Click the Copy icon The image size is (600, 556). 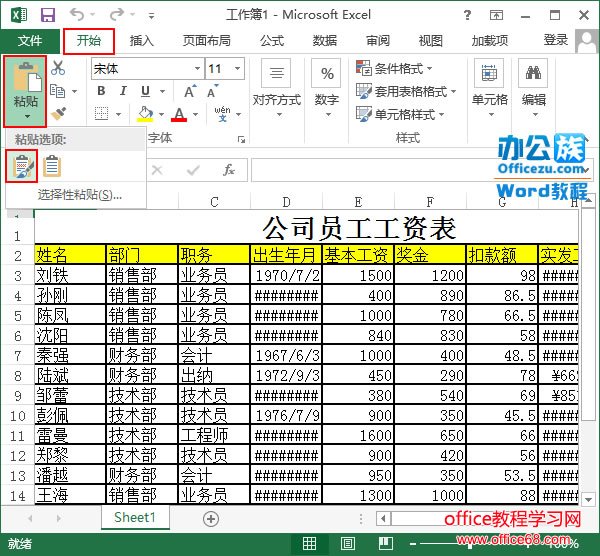pos(58,91)
